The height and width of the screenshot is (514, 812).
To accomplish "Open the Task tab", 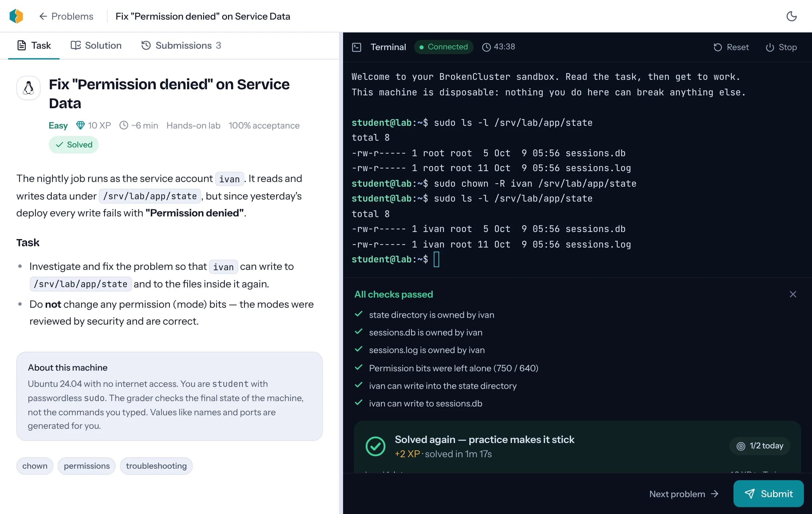I will pyautogui.click(x=34, y=45).
